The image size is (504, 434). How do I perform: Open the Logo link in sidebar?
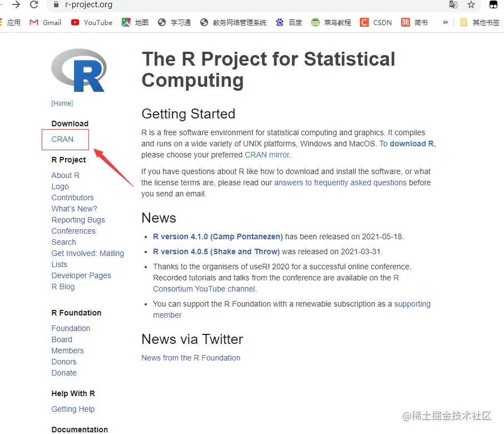[60, 186]
